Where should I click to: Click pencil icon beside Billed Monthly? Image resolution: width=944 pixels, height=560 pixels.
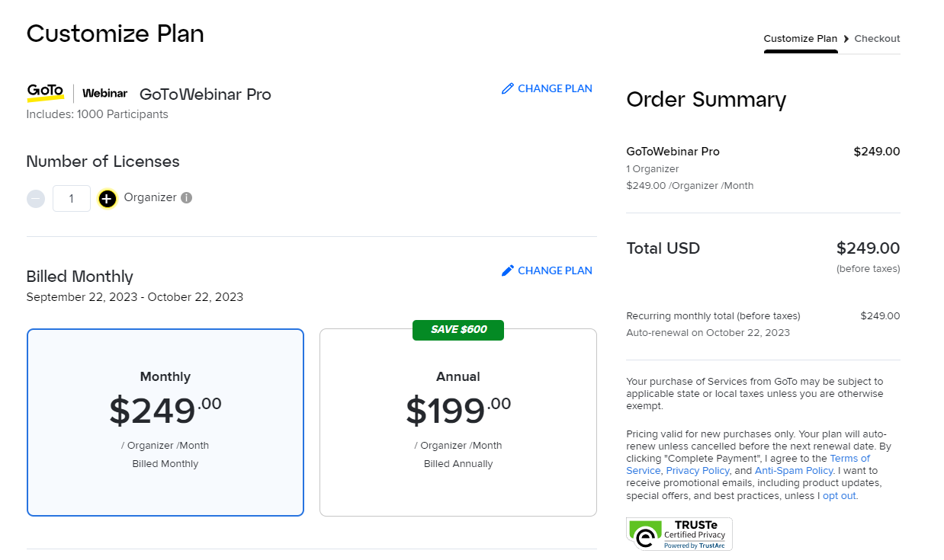point(508,270)
